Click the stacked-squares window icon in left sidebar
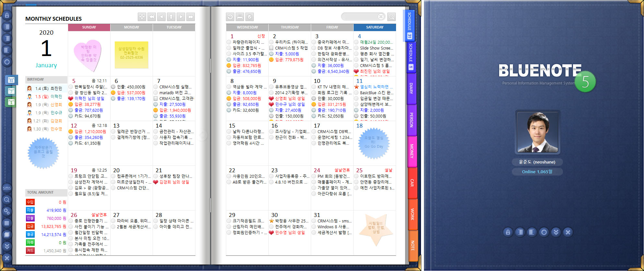The height and width of the screenshot is (271, 644). [7, 235]
